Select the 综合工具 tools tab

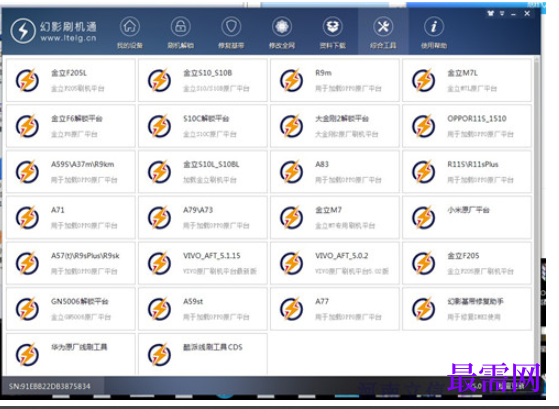tap(383, 33)
